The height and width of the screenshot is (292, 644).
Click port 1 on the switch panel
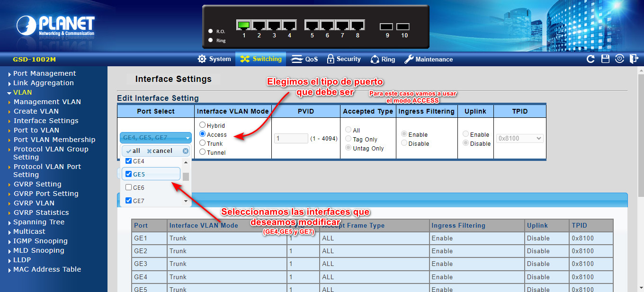(x=244, y=26)
